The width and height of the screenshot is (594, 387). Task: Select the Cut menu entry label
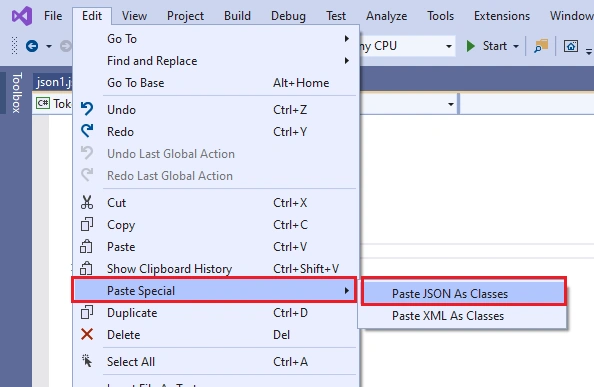pos(117,203)
